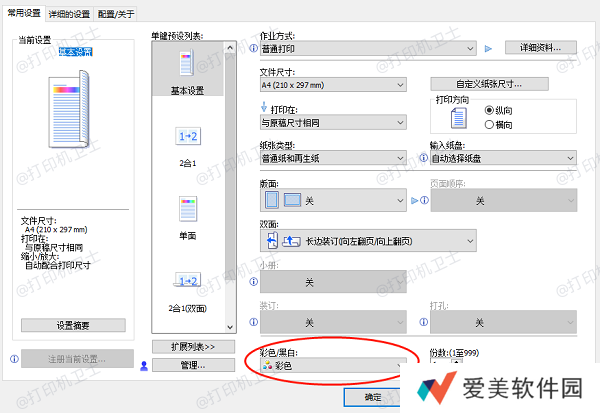Click blue play arrow next to 详细资料

click(x=488, y=49)
